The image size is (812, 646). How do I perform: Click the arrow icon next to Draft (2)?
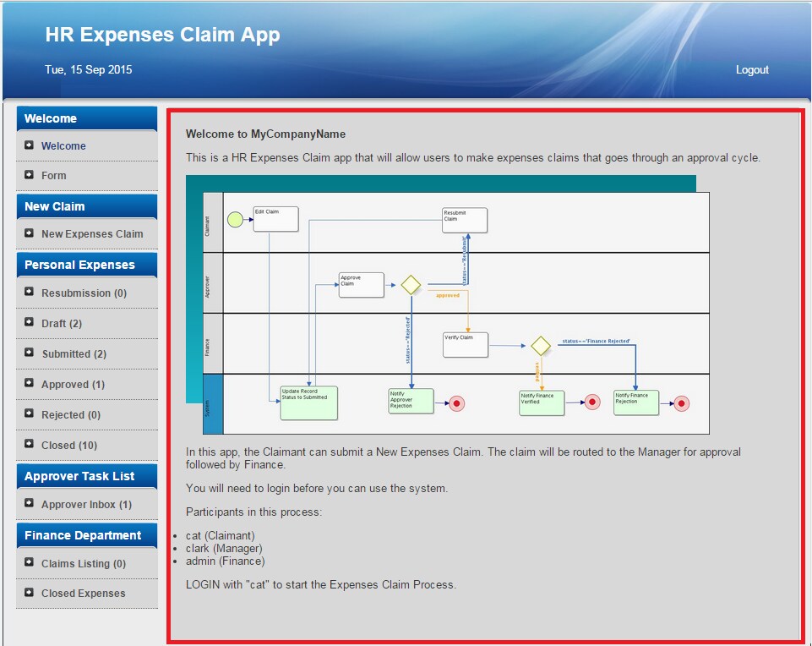[x=29, y=322]
